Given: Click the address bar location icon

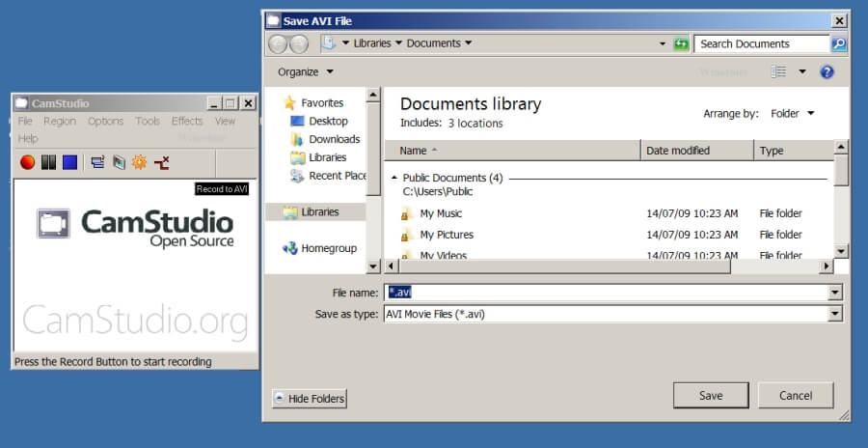Looking at the screenshot, I should pos(329,43).
